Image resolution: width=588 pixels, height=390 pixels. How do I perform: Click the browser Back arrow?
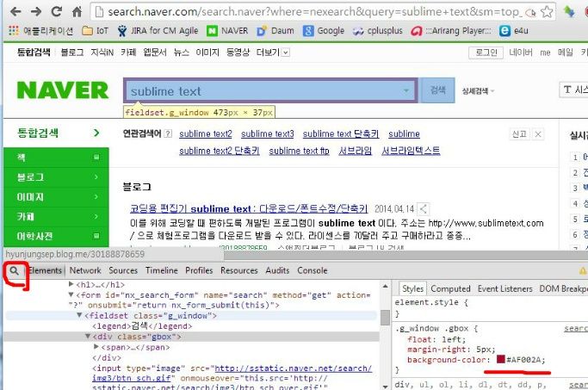pyautogui.click(x=15, y=12)
